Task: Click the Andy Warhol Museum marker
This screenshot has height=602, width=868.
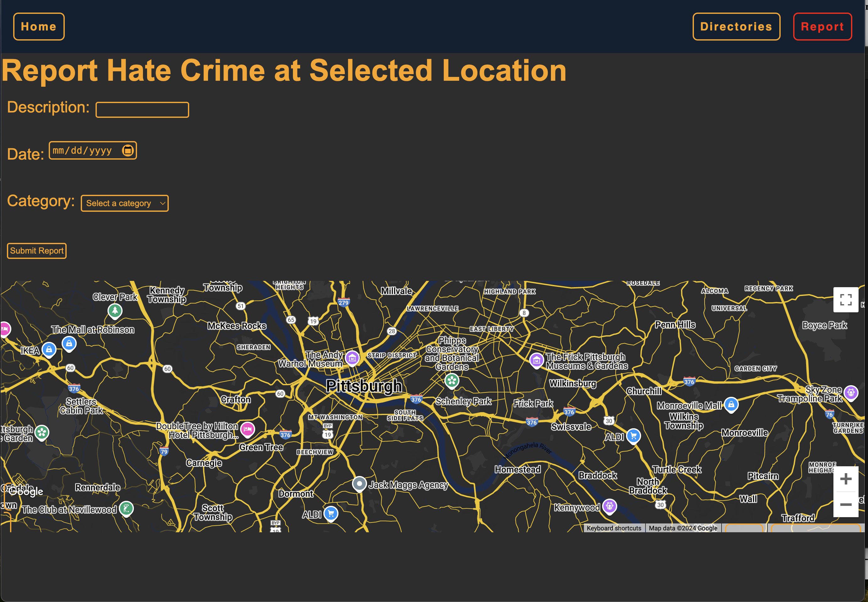Action: click(x=352, y=358)
